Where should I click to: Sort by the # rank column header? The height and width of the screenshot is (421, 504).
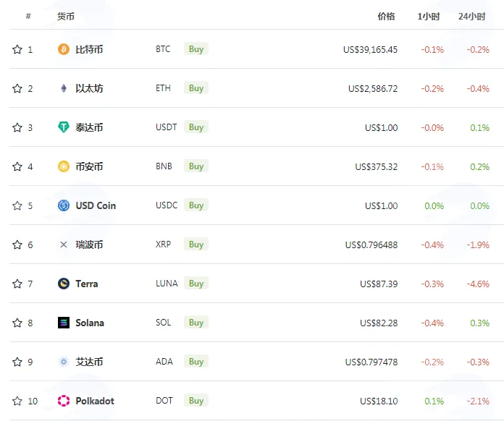(x=28, y=16)
